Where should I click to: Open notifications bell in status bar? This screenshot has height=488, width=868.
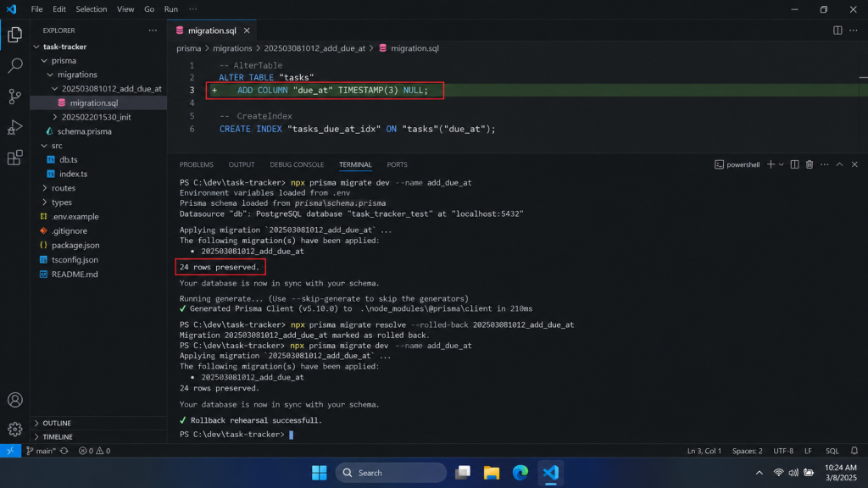point(854,451)
